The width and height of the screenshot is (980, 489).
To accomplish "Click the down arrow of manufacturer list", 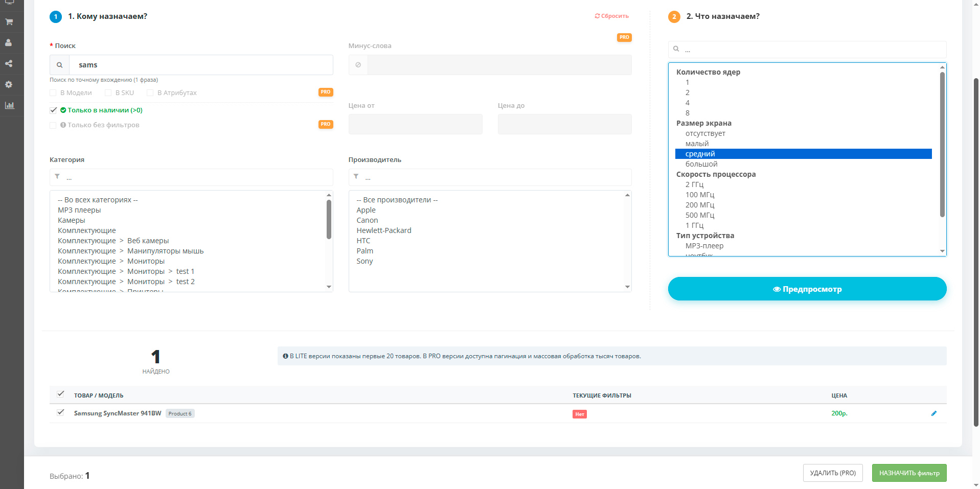I will point(627,287).
